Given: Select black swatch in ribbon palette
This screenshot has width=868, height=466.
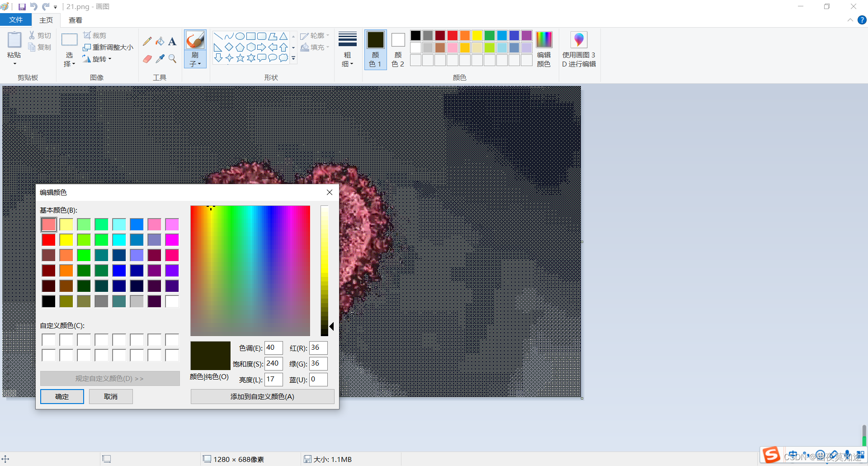Looking at the screenshot, I should [x=415, y=35].
